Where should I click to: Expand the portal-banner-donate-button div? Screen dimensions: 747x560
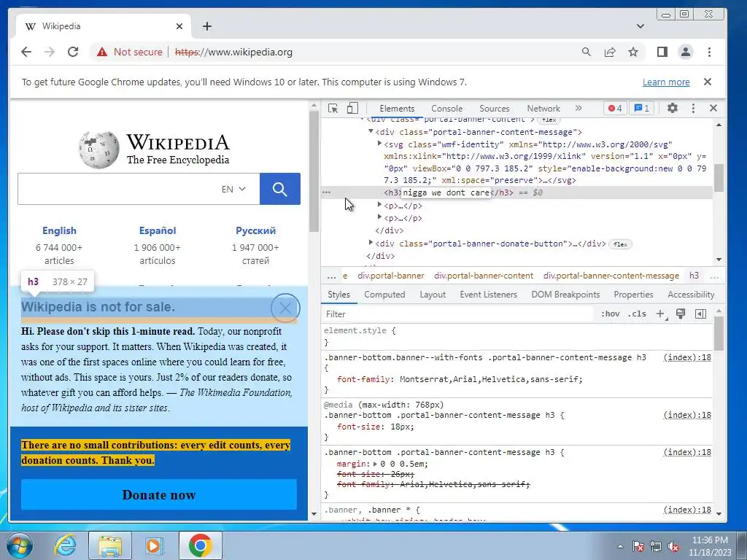tap(371, 243)
